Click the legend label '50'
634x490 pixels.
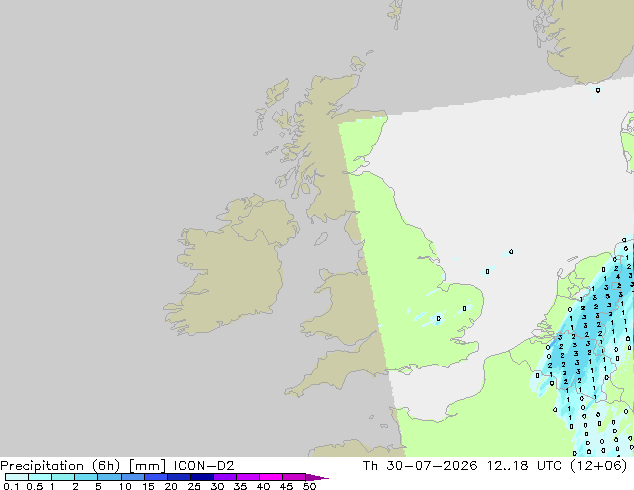[309, 486]
